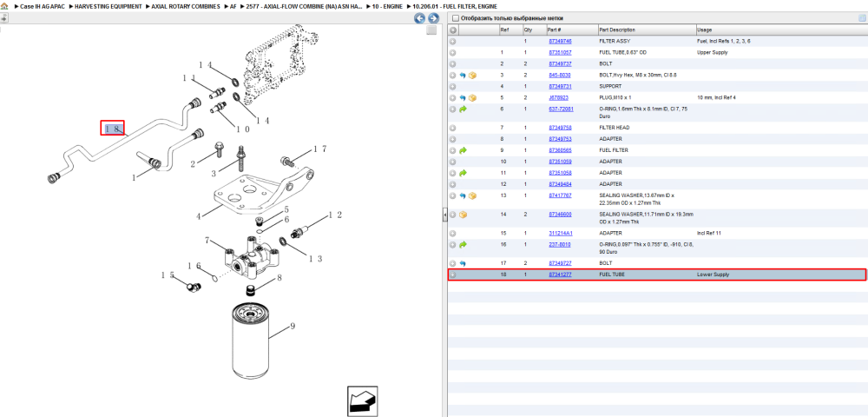Image resolution: width=868 pixels, height=417 pixels.
Task: Click blue arrow for BOLT 87349727 row
Action: 463,263
